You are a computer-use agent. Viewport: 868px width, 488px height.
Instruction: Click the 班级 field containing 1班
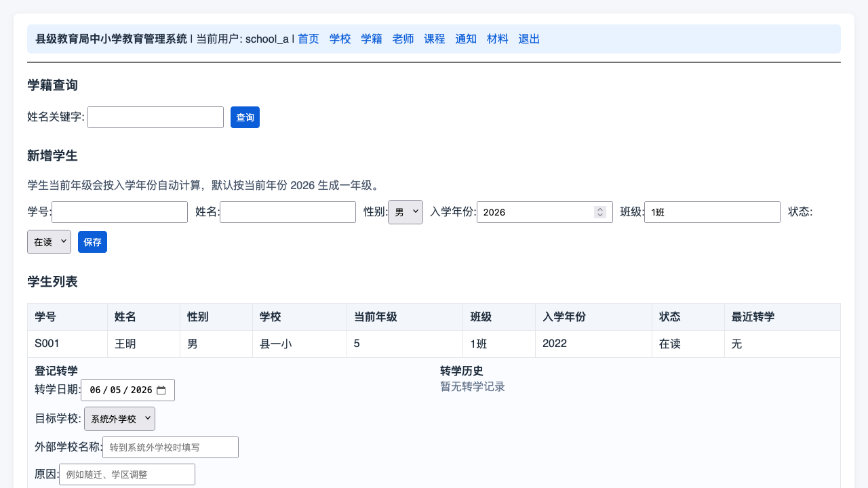click(712, 212)
